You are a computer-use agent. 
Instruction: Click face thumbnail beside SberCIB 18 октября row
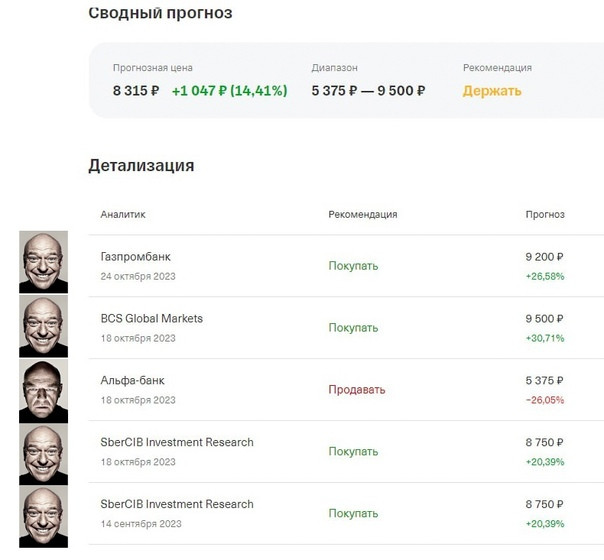(44, 454)
